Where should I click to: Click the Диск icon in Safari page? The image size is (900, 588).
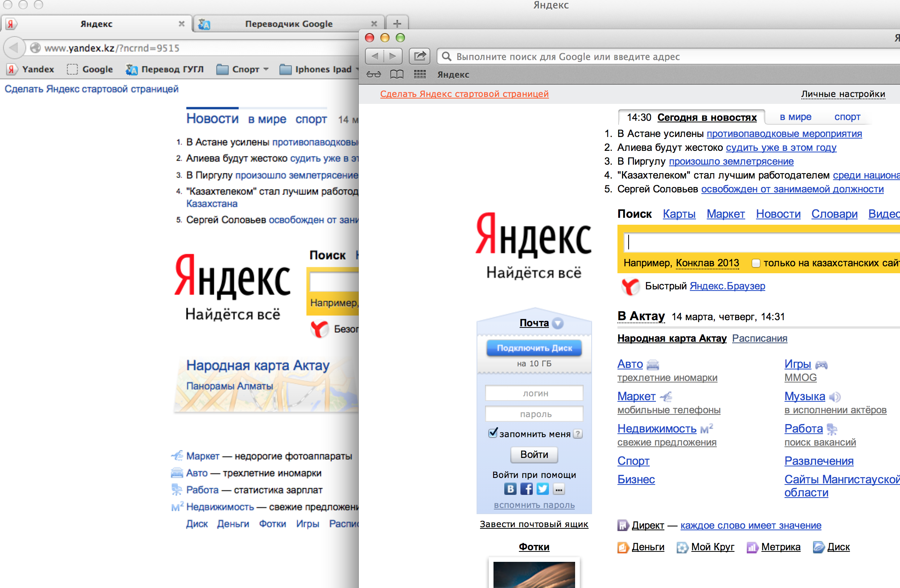coord(819,547)
